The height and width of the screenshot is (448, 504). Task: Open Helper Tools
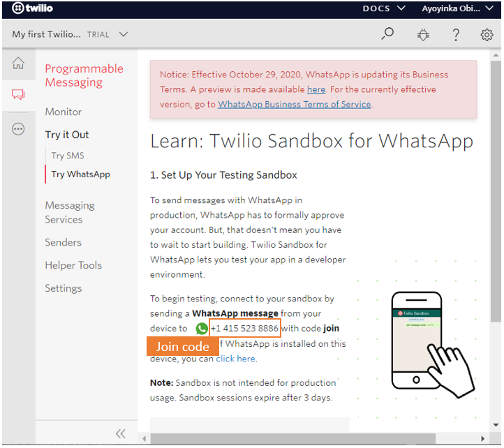pyautogui.click(x=73, y=265)
